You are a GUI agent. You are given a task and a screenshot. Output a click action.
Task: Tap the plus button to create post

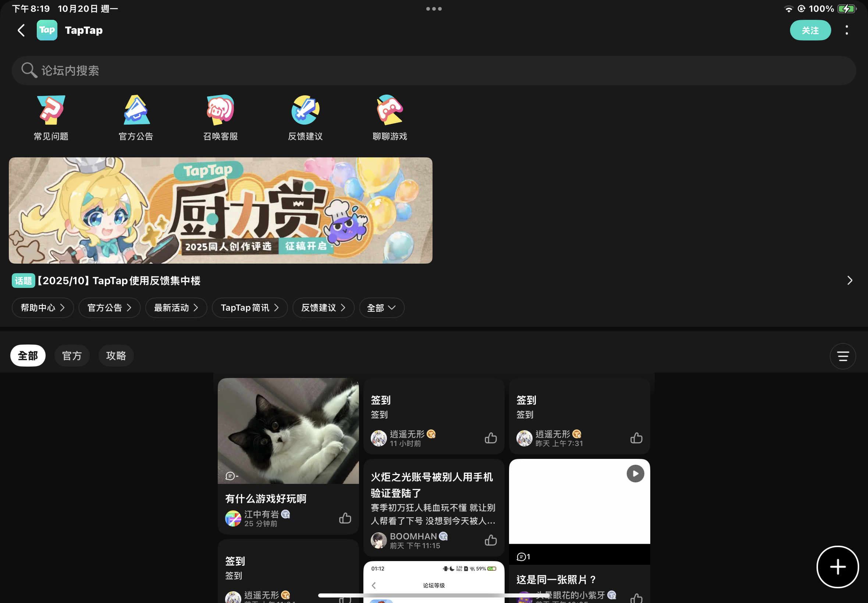[837, 566]
